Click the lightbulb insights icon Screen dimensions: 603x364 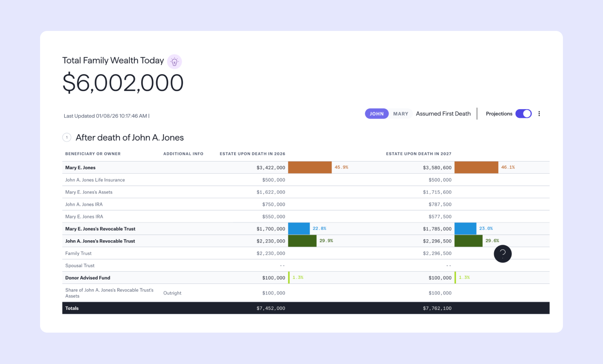click(174, 61)
